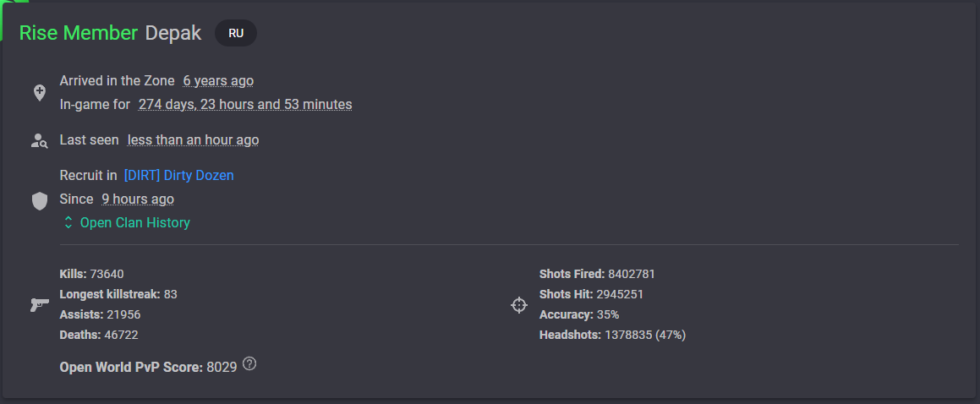
Task: Expand Open Clan History
Action: point(127,222)
